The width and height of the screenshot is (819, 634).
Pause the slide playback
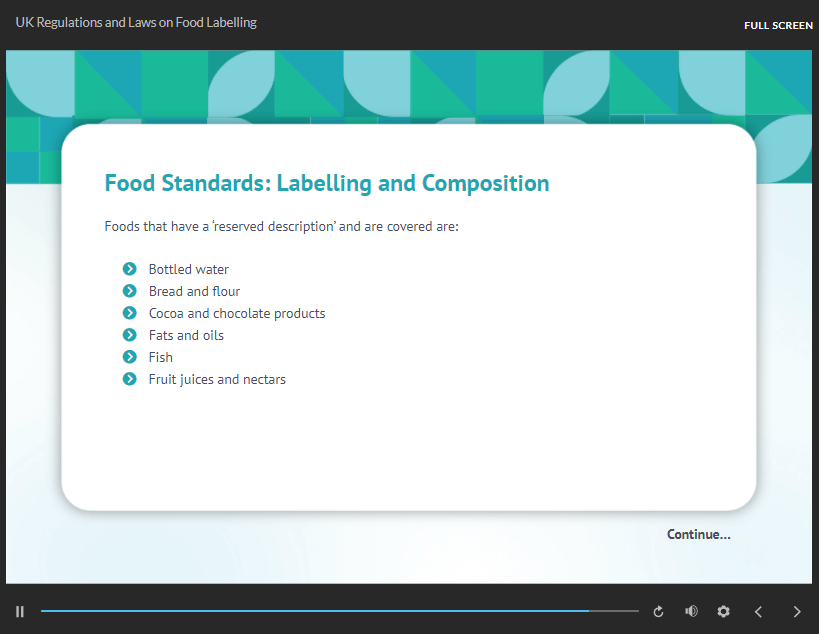(20, 611)
